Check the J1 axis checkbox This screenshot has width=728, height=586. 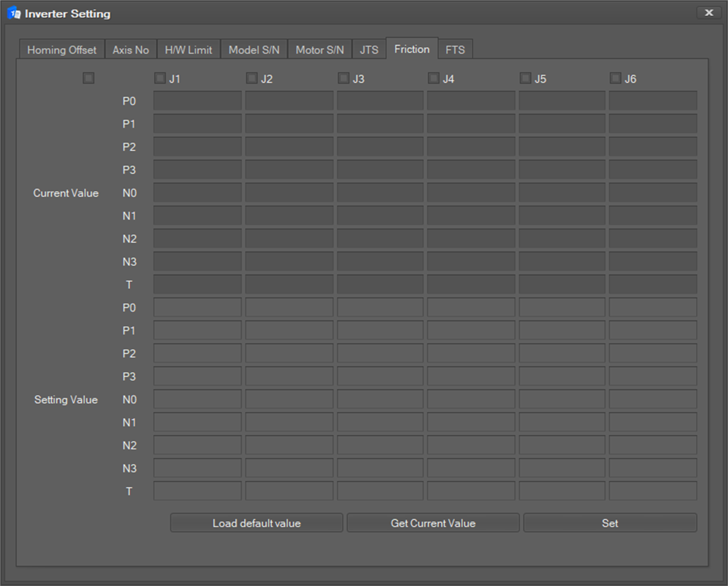(160, 78)
